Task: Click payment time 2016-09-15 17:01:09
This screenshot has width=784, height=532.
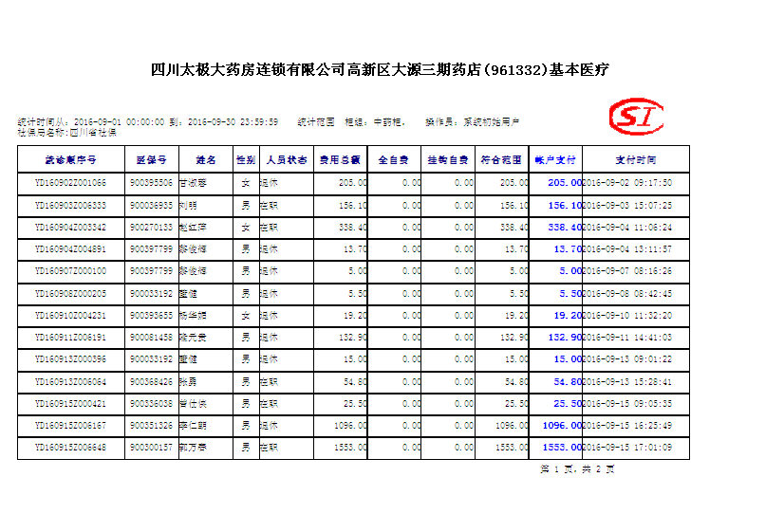Action: pos(627,447)
